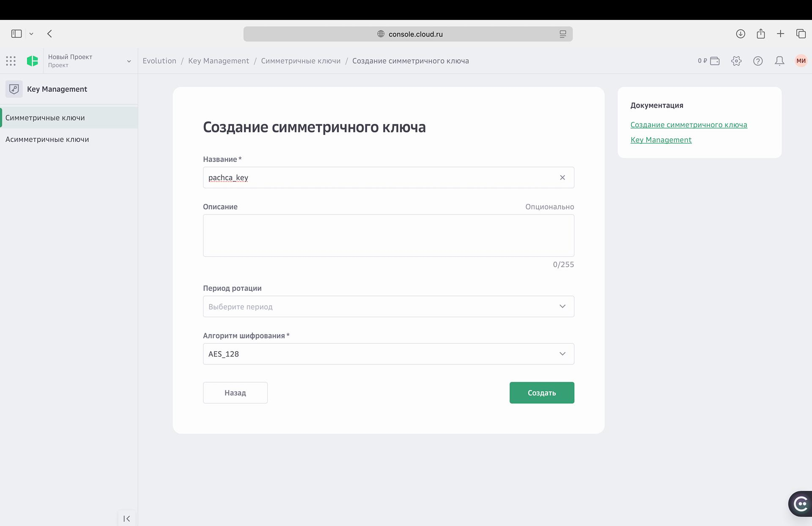Open the settings gear icon in header
812x526 pixels.
pyautogui.click(x=736, y=61)
